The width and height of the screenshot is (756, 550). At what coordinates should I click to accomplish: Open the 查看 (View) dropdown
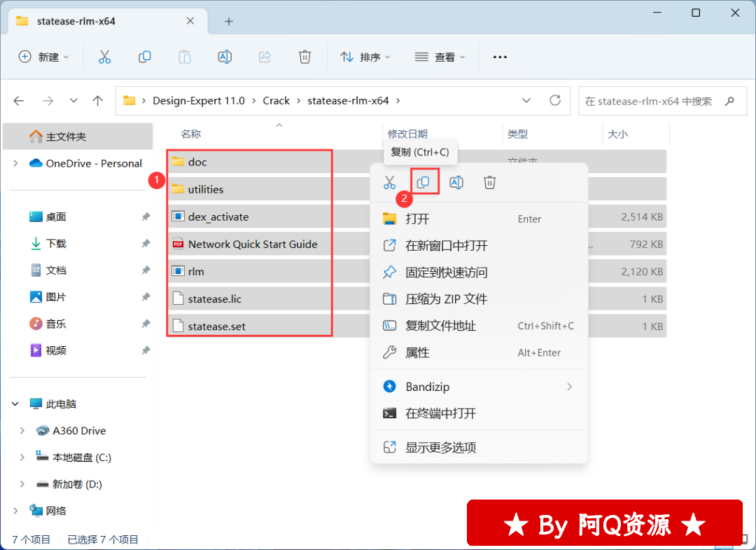[440, 57]
